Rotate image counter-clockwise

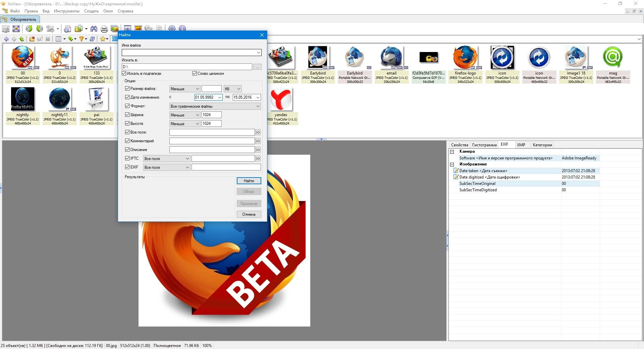pos(29,29)
